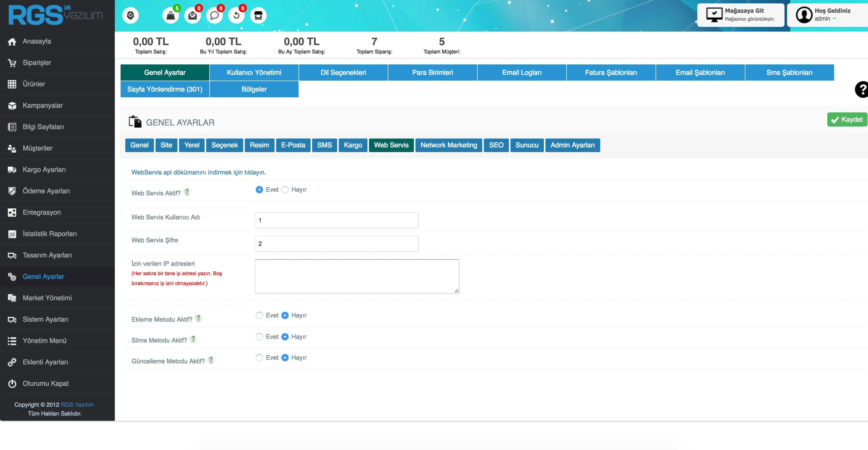This screenshot has height=450, width=868.
Task: Open Entegrasyon section in sidebar
Action: click(x=41, y=212)
